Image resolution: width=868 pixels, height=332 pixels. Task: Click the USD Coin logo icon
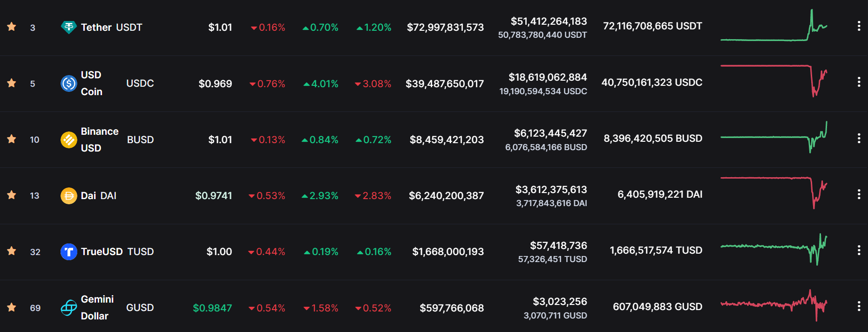68,83
